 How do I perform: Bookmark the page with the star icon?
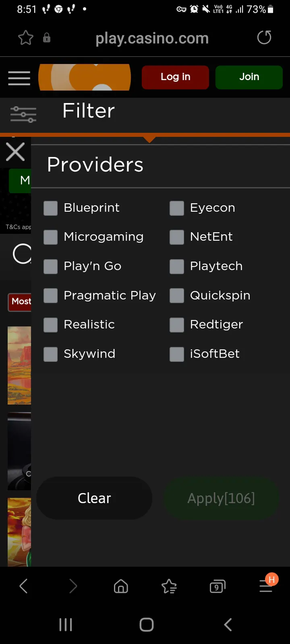tap(26, 38)
